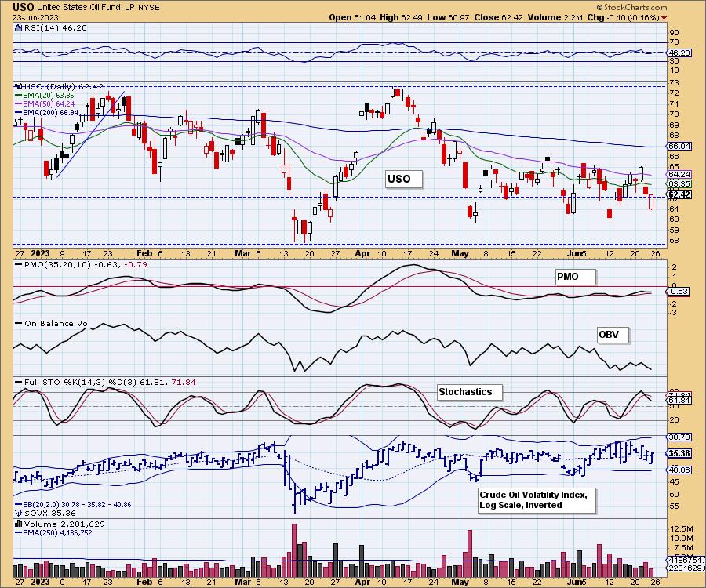This screenshot has height=588, width=706.
Task: Click the PMO annotation box
Action: click(x=576, y=277)
